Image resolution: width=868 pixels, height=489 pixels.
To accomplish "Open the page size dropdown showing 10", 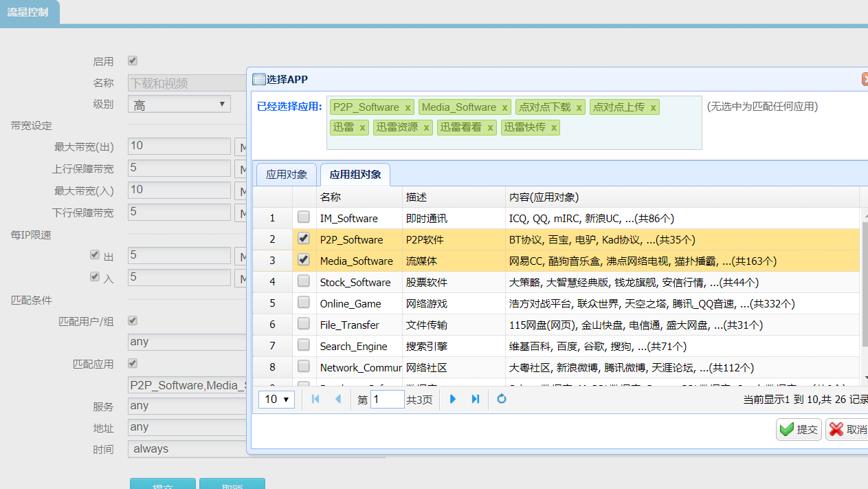I will (x=277, y=399).
